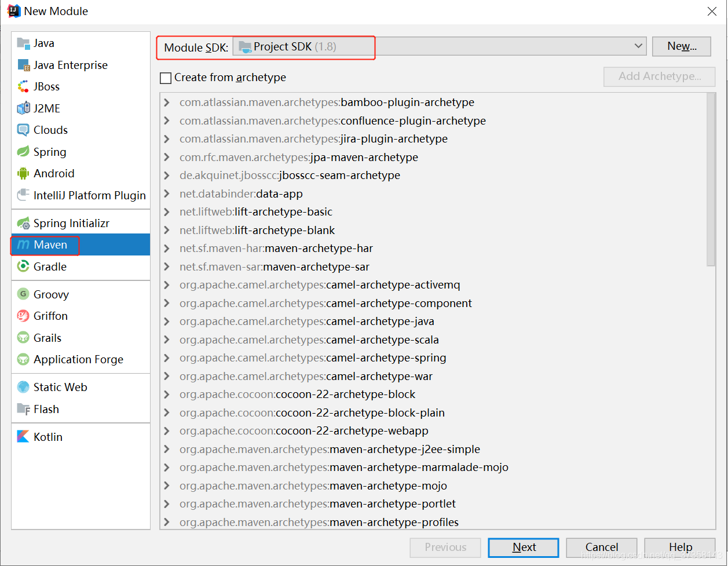Screen dimensions: 728x566
Task: Select camel-archetype-component row
Action: click(x=433, y=303)
